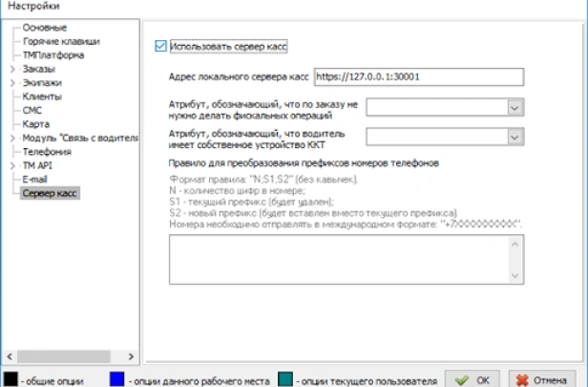
Task: Select 'Карта' in the settings tree
Action: pyautogui.click(x=36, y=124)
